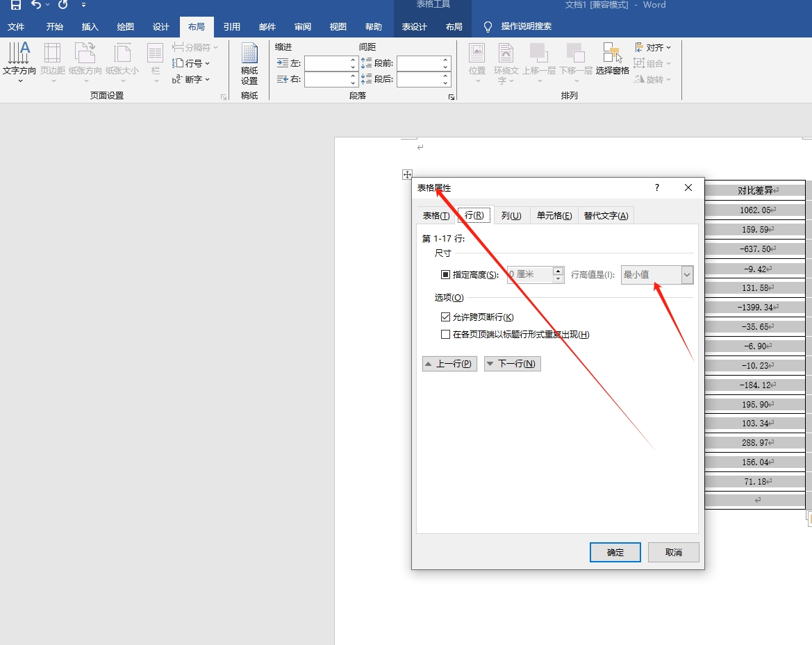Switch to the 设计 ribbon tab
The height and width of the screenshot is (645, 812).
[x=160, y=27]
